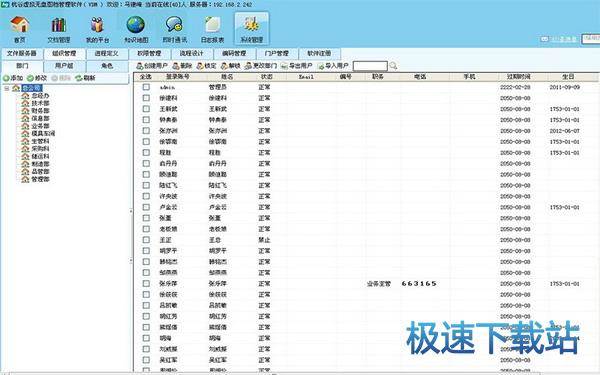Open 即时通讯 chat bubble icon
600x375 pixels.
click(x=174, y=24)
